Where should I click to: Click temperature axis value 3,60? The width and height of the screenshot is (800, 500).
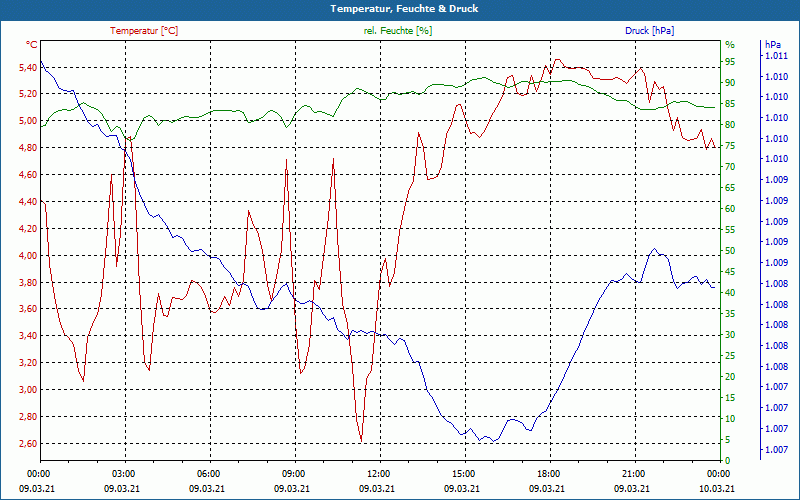coord(28,309)
